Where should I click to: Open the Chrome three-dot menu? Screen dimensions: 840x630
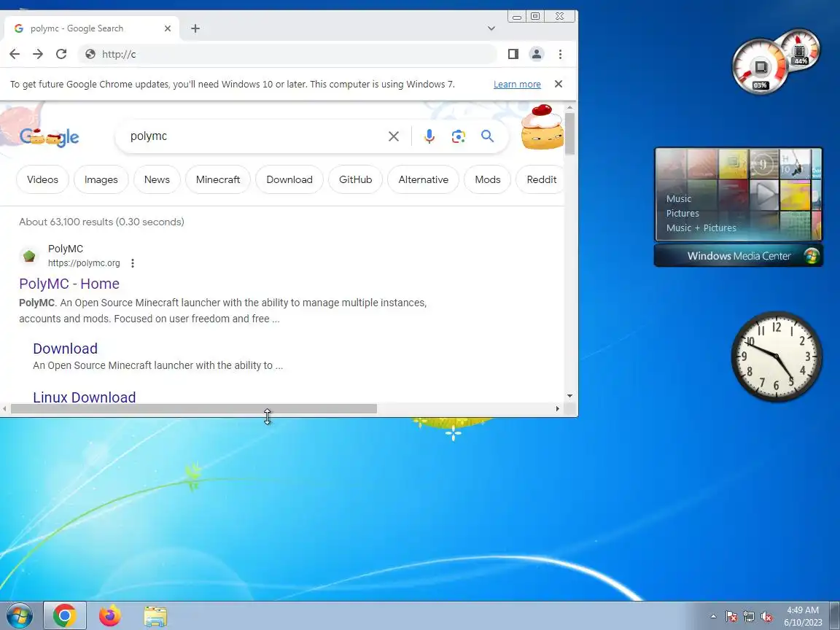(x=560, y=54)
